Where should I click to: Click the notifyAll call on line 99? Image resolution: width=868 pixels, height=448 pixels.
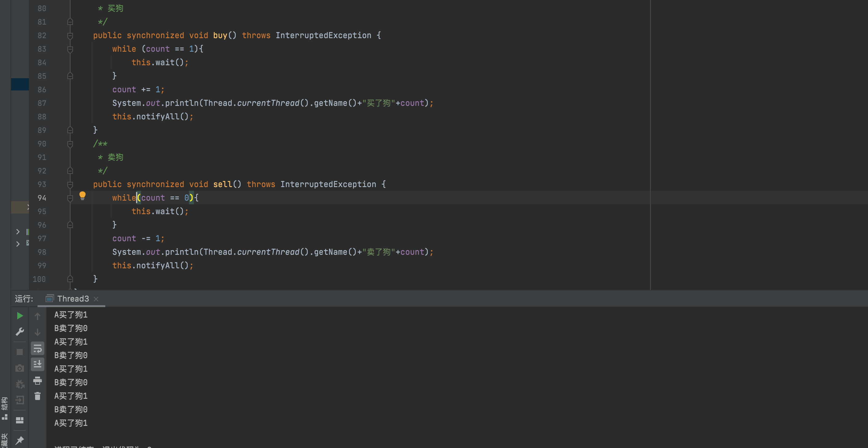click(x=157, y=266)
